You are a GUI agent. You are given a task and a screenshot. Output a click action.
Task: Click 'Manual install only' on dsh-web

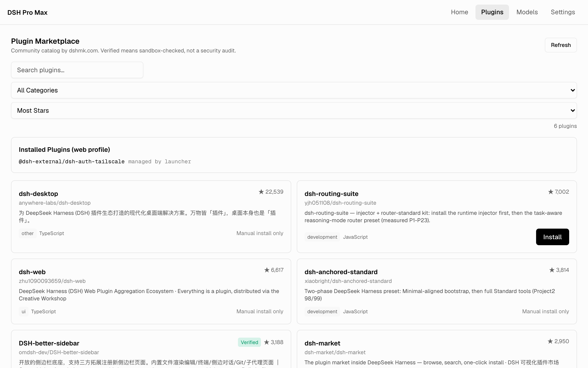click(260, 311)
